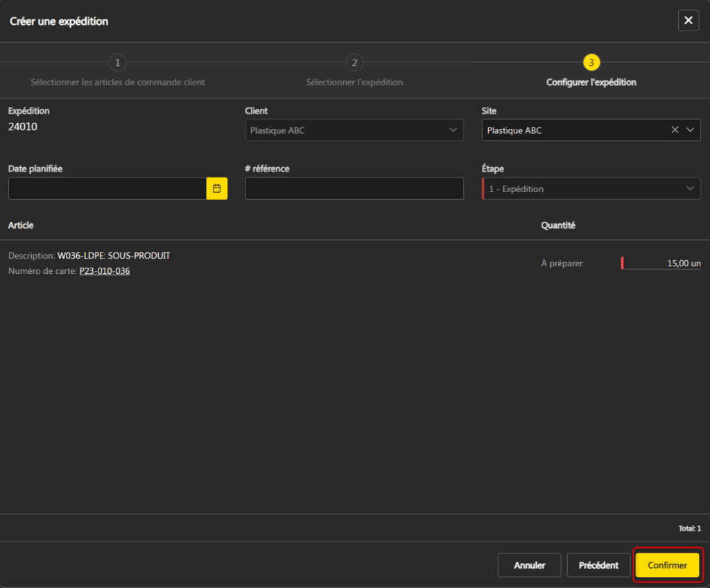Edit the À préparer quantity field

(661, 263)
